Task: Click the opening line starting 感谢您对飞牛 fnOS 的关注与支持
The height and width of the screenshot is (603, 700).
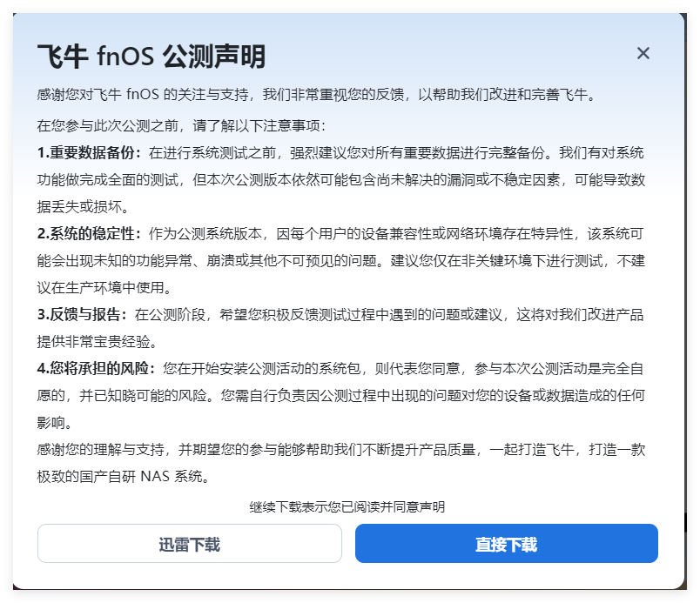Action: click(317, 94)
